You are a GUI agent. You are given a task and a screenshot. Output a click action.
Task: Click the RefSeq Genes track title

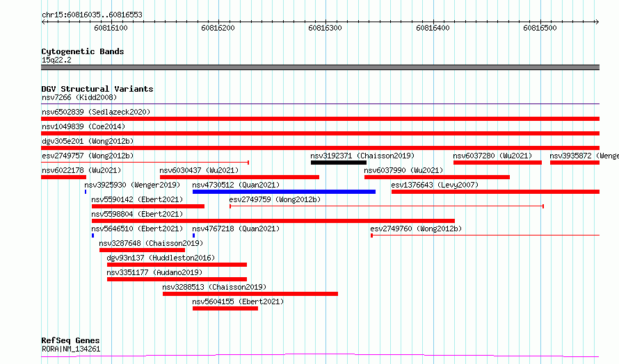click(x=70, y=340)
